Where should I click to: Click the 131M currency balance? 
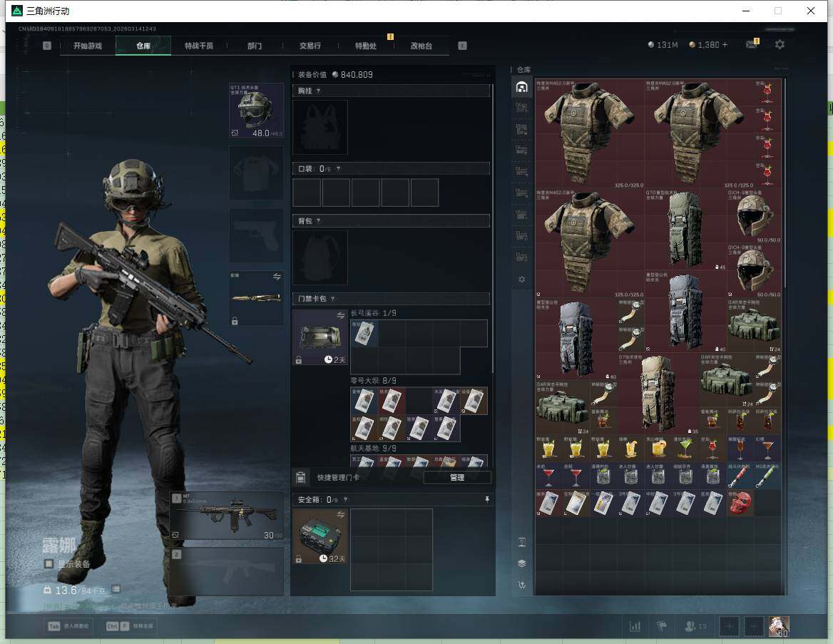pyautogui.click(x=663, y=45)
